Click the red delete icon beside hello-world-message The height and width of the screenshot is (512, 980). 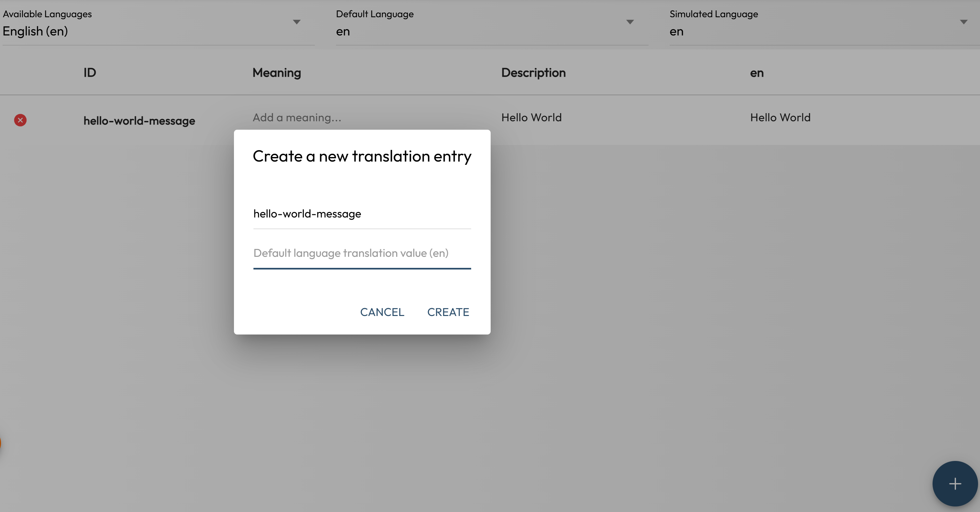click(20, 120)
